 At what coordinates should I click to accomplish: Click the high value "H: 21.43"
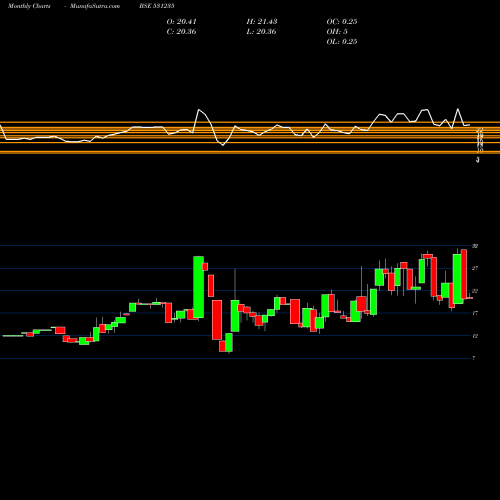click(x=262, y=22)
